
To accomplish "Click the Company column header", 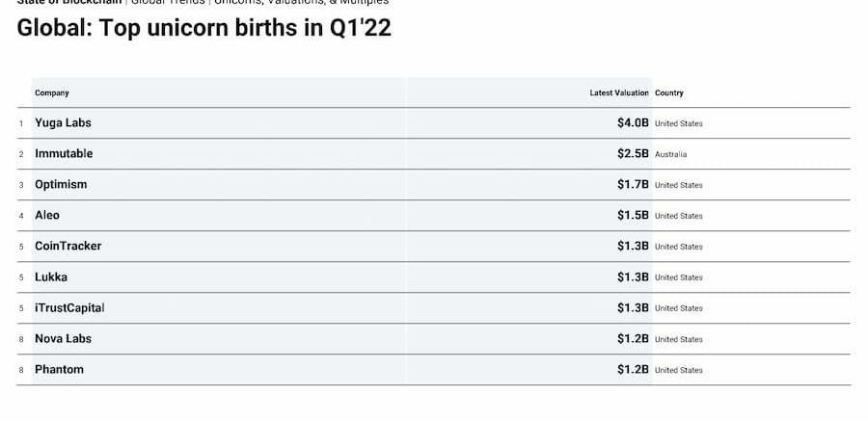I will tap(51, 92).
